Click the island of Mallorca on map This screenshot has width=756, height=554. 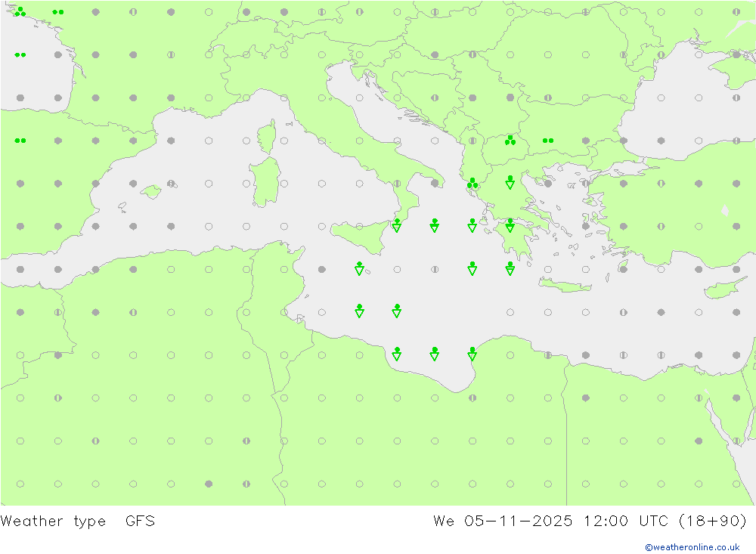point(151,191)
